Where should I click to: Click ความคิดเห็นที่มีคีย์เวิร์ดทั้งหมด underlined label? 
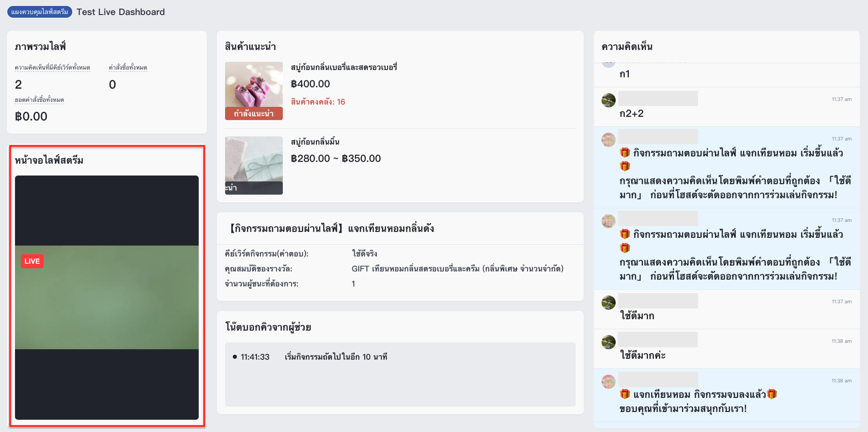point(52,68)
